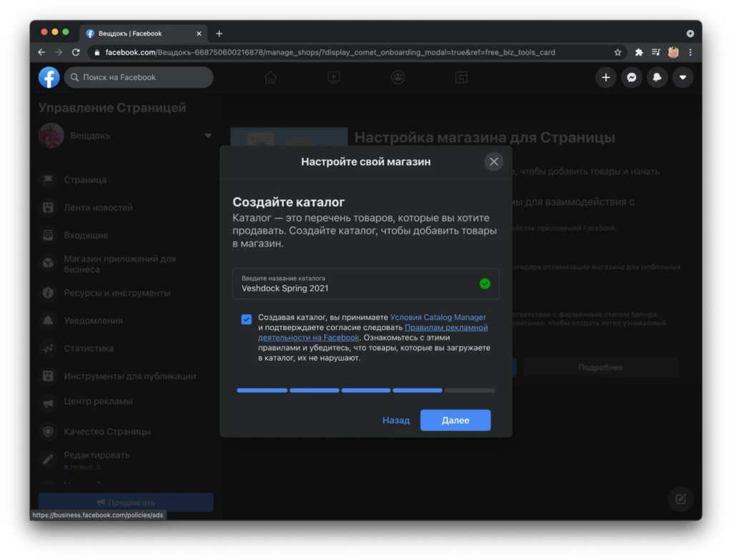Image resolution: width=732 pixels, height=560 pixels.
Task: Open notifications bell icon
Action: [658, 77]
